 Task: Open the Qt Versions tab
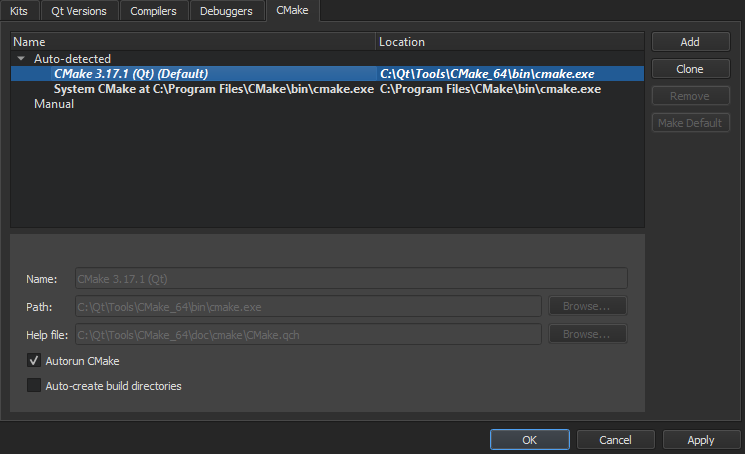pyautogui.click(x=80, y=11)
